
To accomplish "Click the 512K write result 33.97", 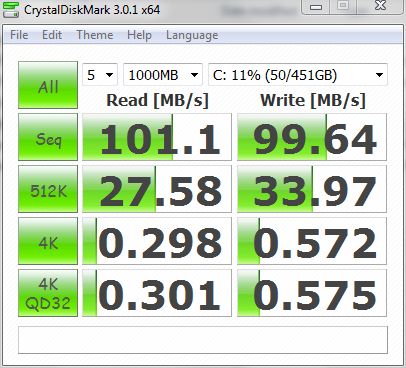I will tap(312, 189).
